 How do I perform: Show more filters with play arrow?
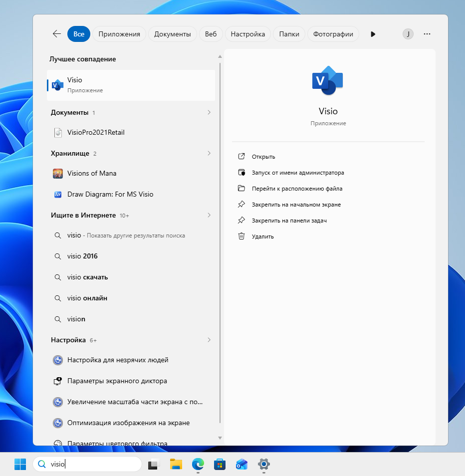(x=373, y=34)
